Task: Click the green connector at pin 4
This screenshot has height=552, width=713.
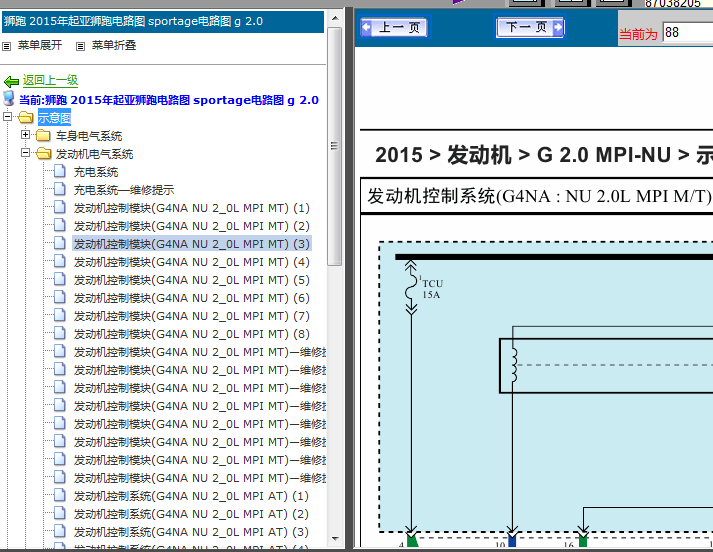Action: pos(412,541)
